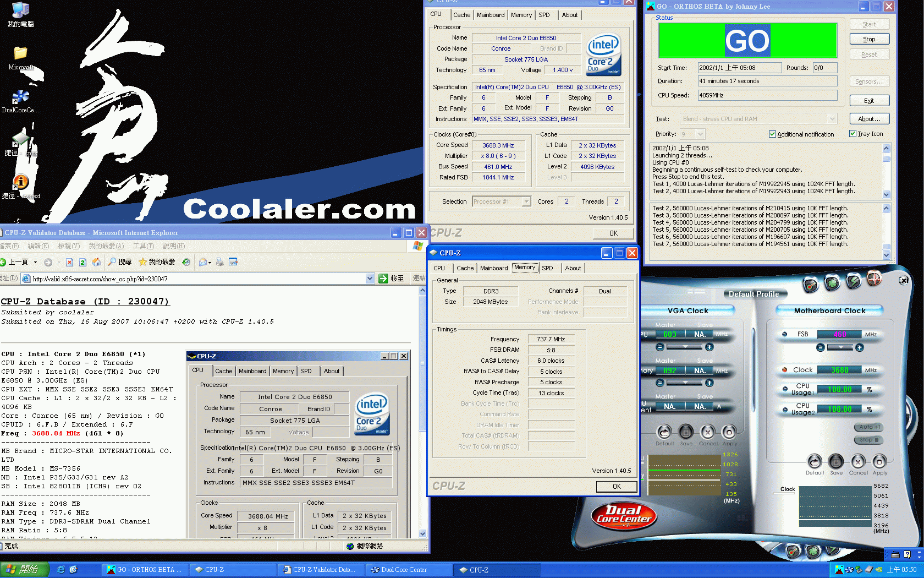
Task: Toggle the Tray Icon checkbox in ORTHOS
Action: coord(853,134)
